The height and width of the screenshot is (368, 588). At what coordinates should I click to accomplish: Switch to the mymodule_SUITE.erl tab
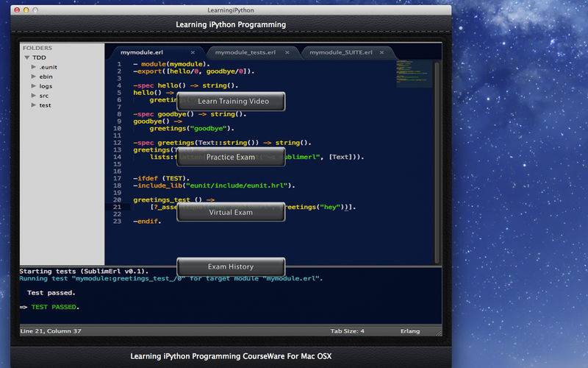[341, 52]
